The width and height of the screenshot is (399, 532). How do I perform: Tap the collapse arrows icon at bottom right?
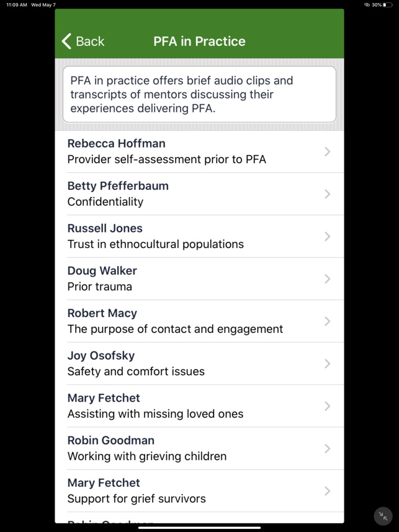(x=382, y=516)
